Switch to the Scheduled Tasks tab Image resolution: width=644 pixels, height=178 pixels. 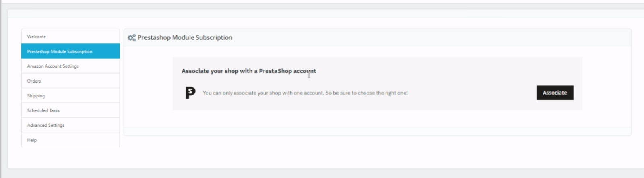pos(70,110)
